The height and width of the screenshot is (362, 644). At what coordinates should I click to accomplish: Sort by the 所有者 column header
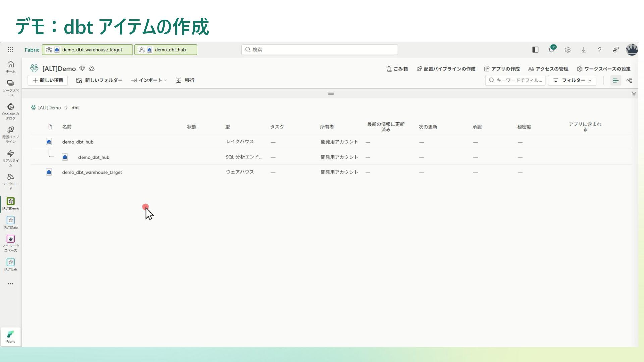[x=327, y=127]
